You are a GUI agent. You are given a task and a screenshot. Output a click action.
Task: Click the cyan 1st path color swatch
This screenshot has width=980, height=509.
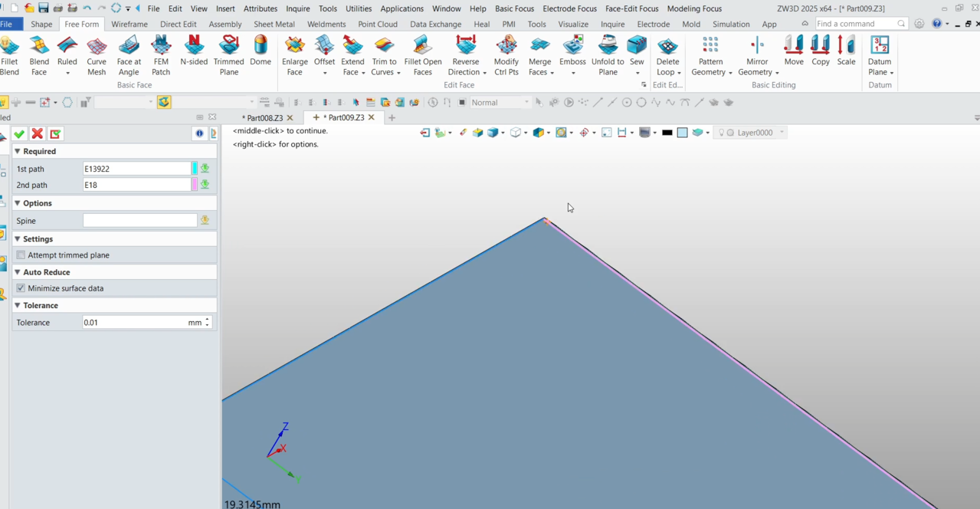[195, 169]
